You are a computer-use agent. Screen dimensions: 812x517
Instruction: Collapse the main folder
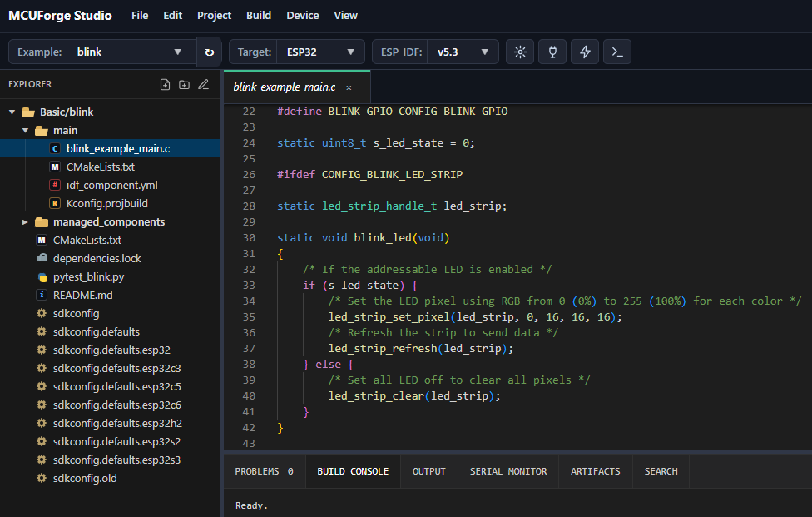(25, 131)
